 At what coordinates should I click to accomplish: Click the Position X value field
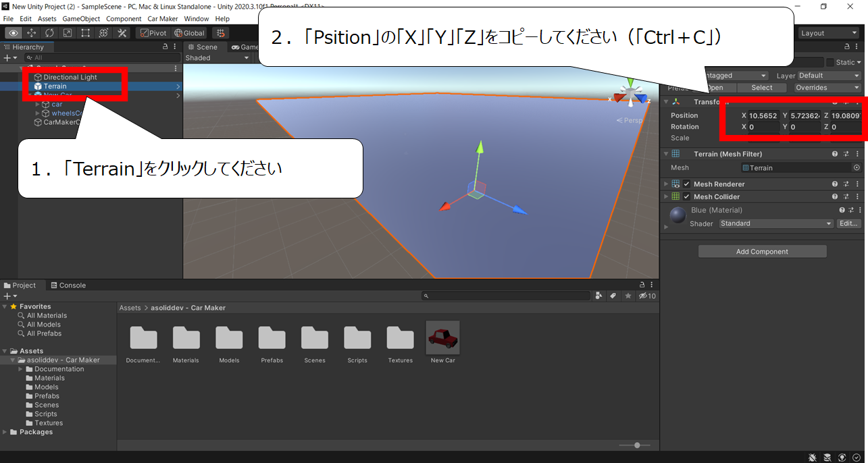pyautogui.click(x=763, y=115)
